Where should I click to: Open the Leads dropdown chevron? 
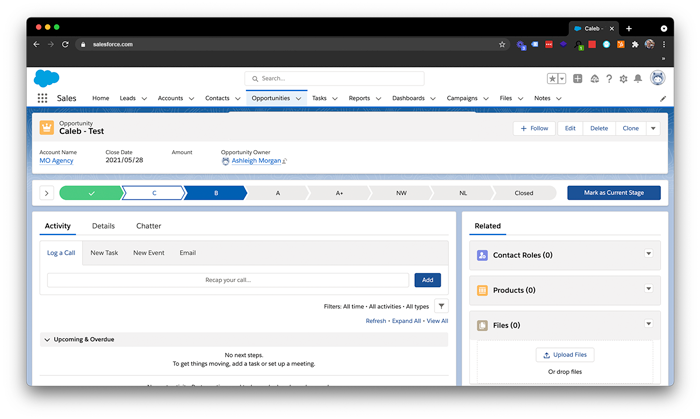pyautogui.click(x=144, y=99)
